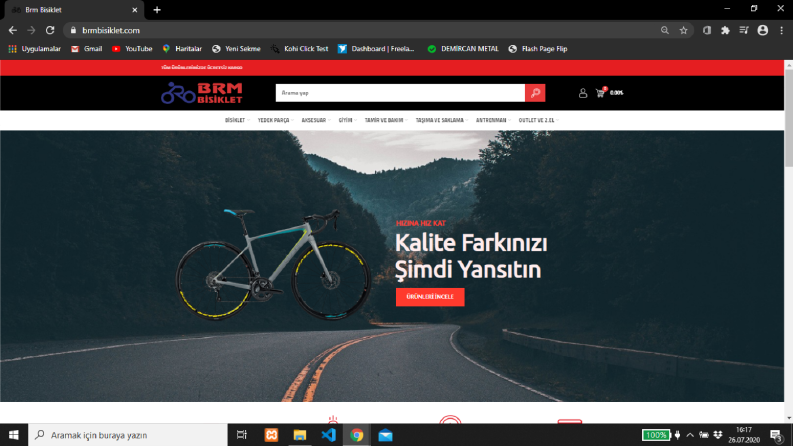Click the address bar URL brmbisiklet.com
The width and height of the screenshot is (793, 446).
111,30
